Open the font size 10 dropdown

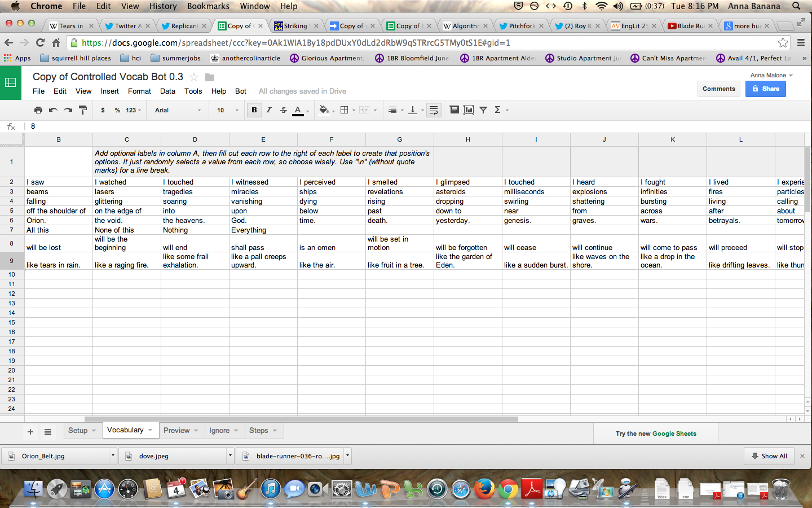(227, 110)
